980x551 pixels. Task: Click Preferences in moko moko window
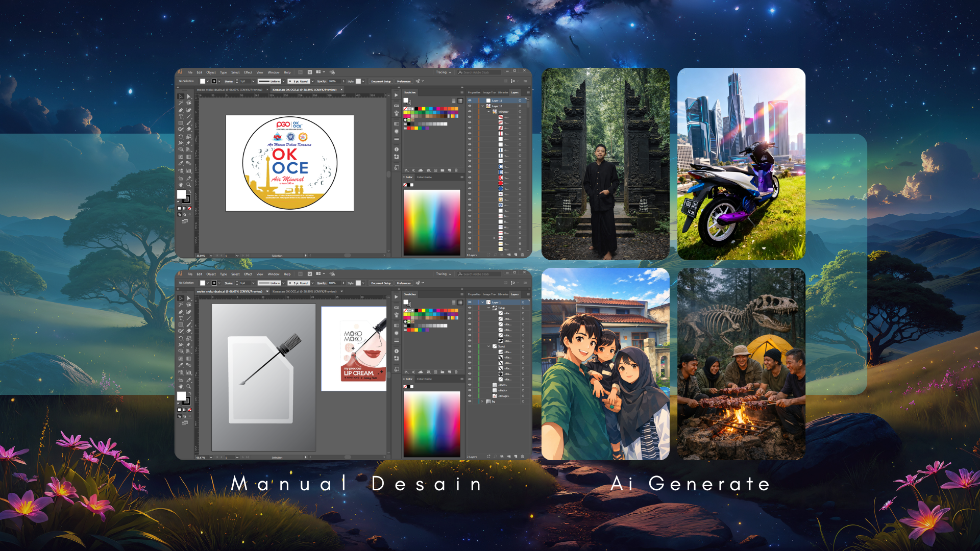click(404, 283)
